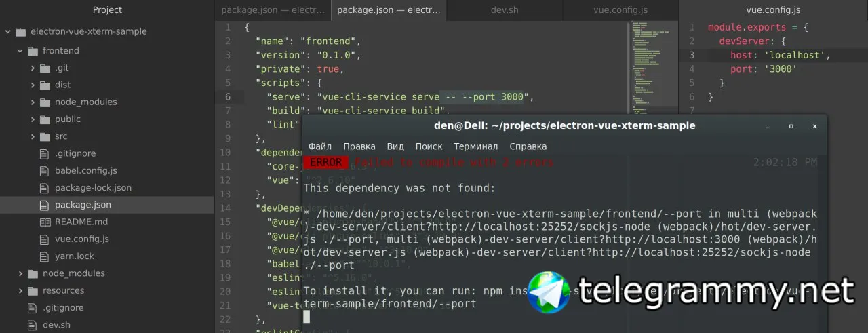This screenshot has width=868, height=333.
Task: Open the Справка menu in terminal
Action: coord(528,146)
